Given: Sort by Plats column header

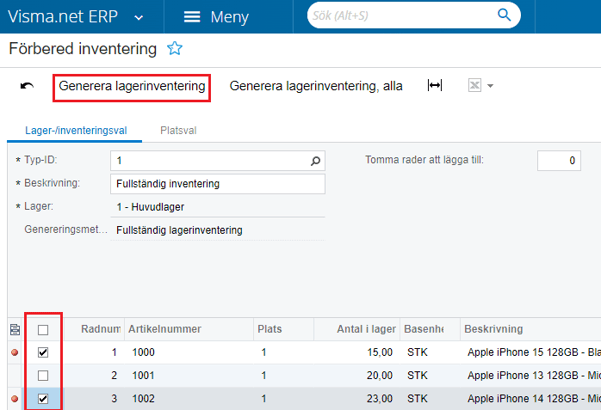Looking at the screenshot, I should 270,329.
